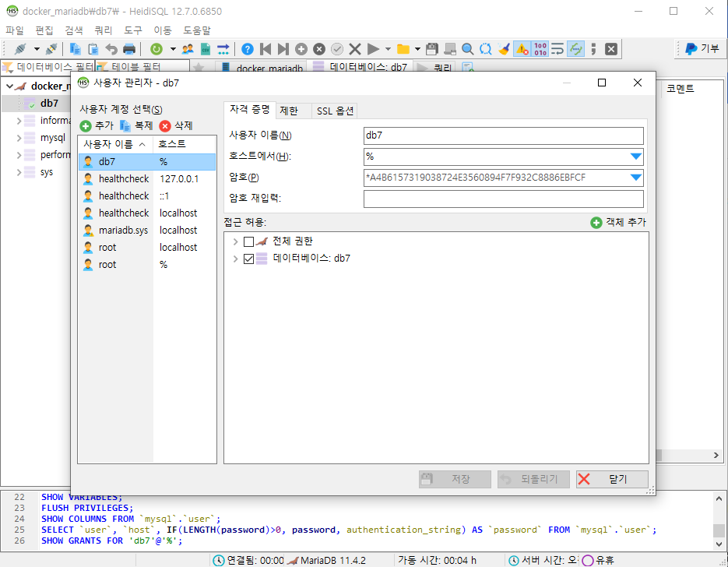
Task: Copy icon in main toolbar
Action: coord(76,49)
